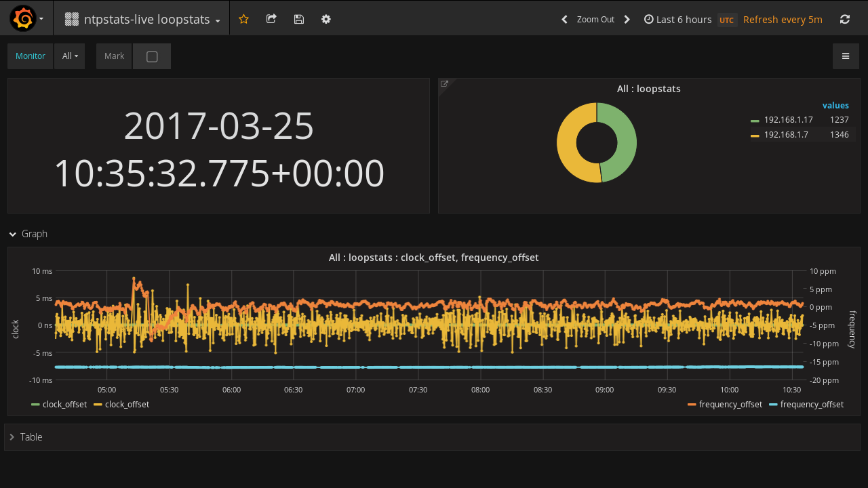This screenshot has height=488, width=868.
Task: Open the Grafana logo main menu
Action: click(x=23, y=18)
